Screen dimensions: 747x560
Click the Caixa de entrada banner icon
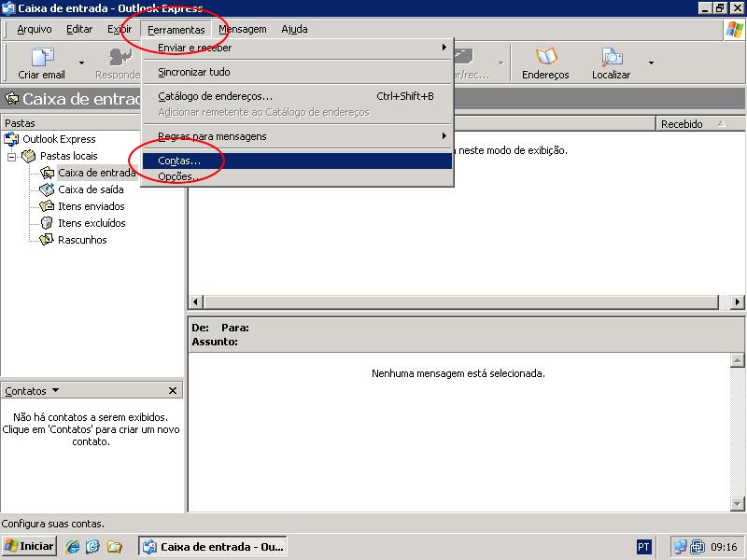pos(12,99)
